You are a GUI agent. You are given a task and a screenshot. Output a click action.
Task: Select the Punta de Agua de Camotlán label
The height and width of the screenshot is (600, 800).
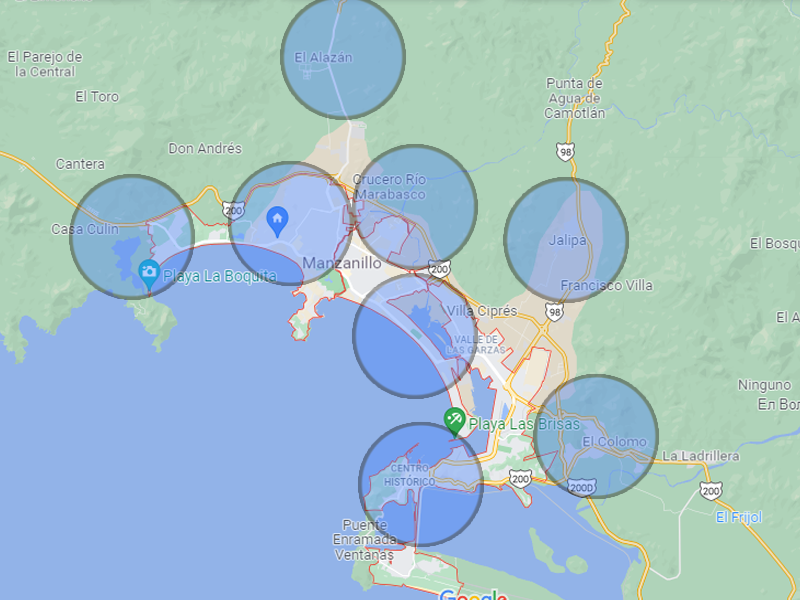574,98
